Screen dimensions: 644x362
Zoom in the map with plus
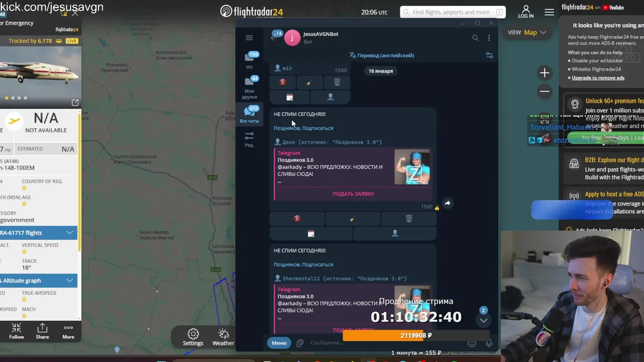click(544, 73)
